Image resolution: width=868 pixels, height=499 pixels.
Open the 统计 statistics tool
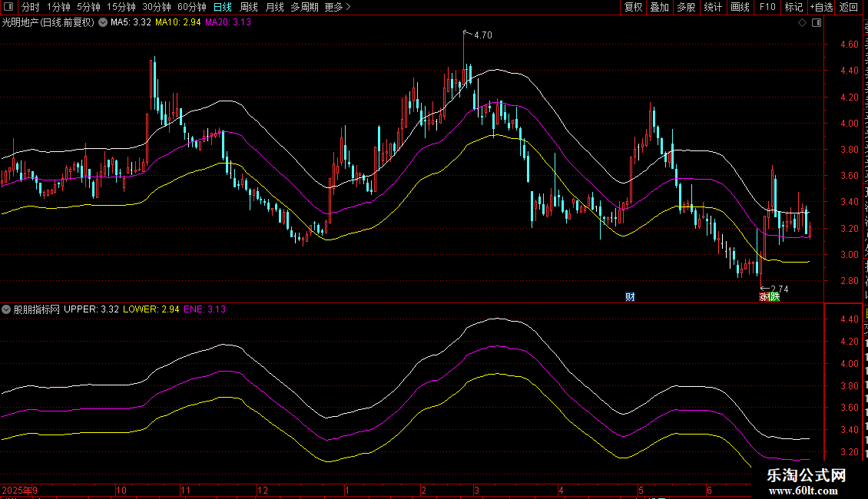713,7
